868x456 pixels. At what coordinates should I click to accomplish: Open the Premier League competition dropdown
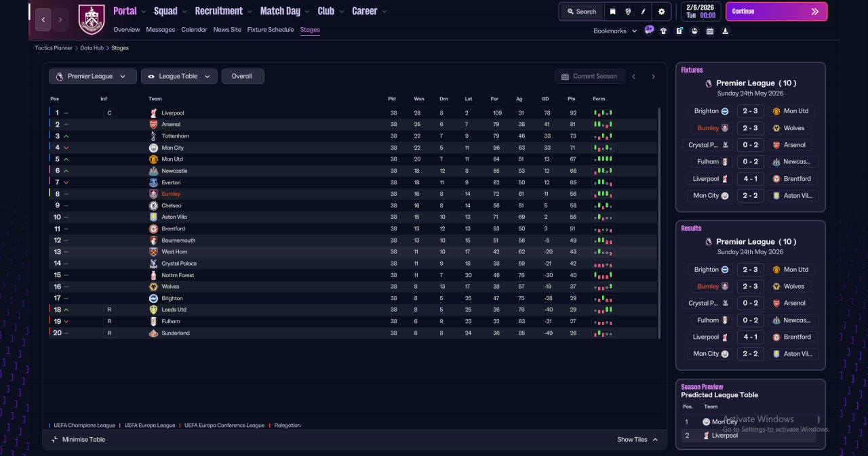[93, 77]
